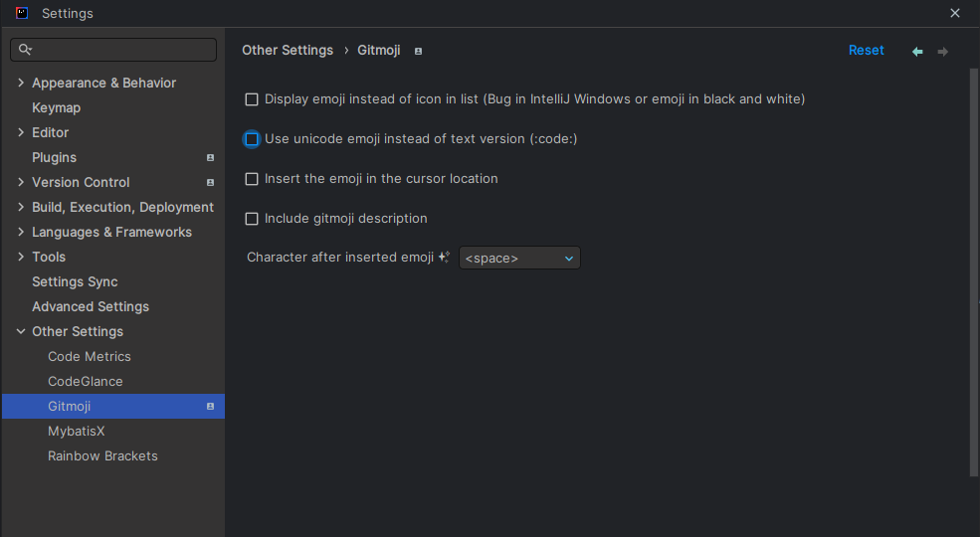Screen dimensions: 980x537
Task: Enable Include gitmoji description
Action: (252, 219)
